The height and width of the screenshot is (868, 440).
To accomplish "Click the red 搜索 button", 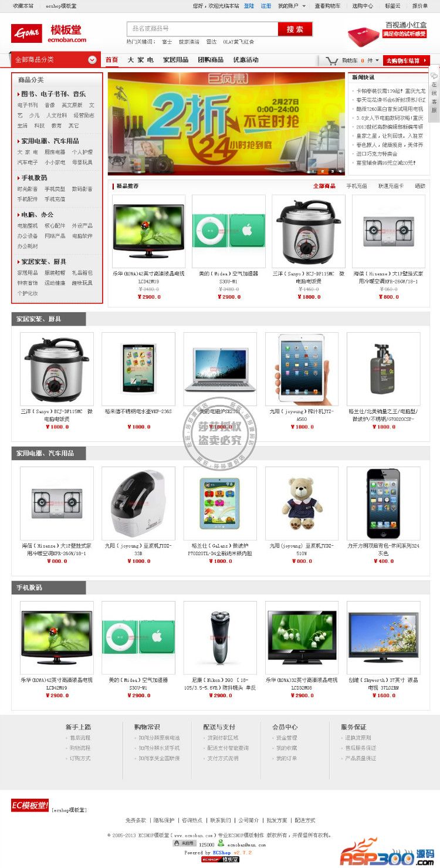I will 295,29.
